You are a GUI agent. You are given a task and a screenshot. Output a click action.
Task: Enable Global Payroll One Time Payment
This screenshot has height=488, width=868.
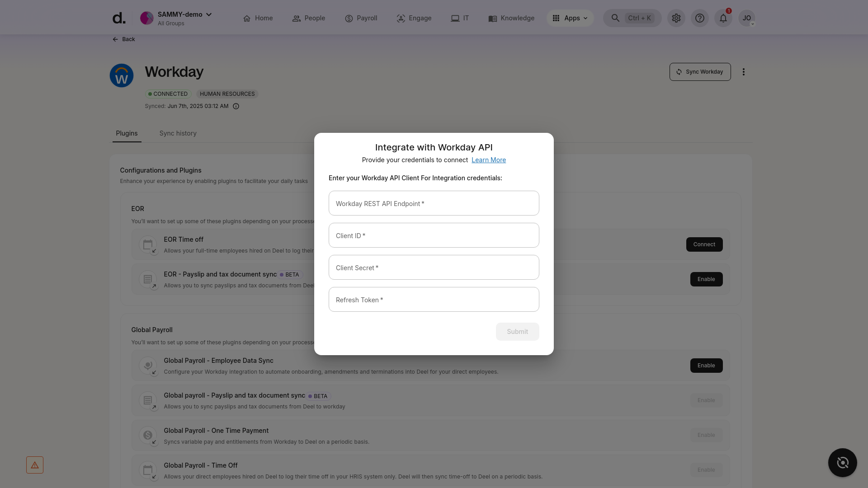(x=706, y=435)
